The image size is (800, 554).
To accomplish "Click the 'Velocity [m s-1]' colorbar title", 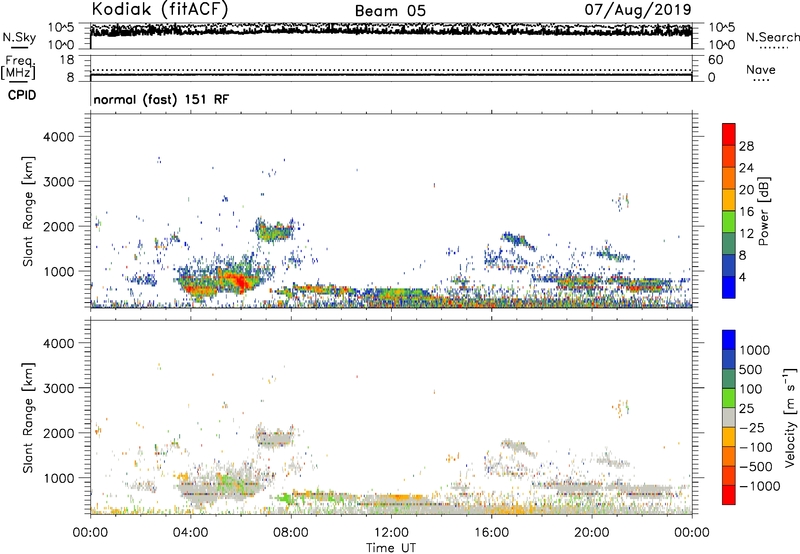I will pos(790,417).
